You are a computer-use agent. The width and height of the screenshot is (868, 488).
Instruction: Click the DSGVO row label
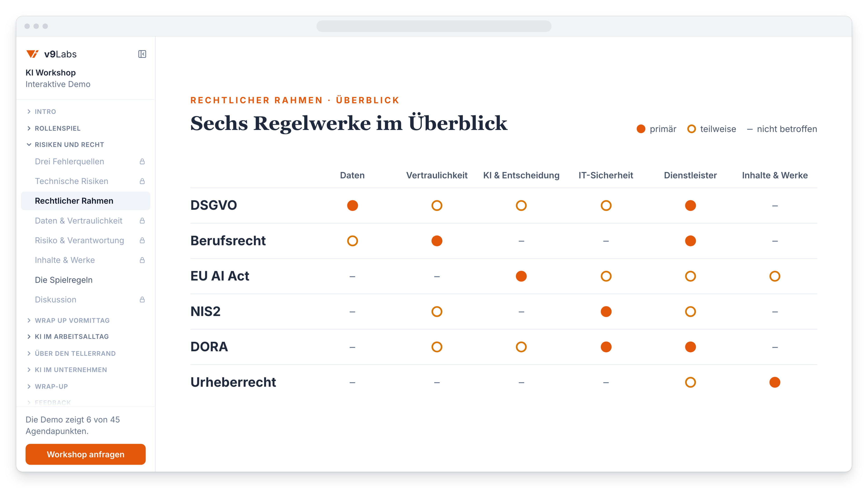pyautogui.click(x=214, y=205)
